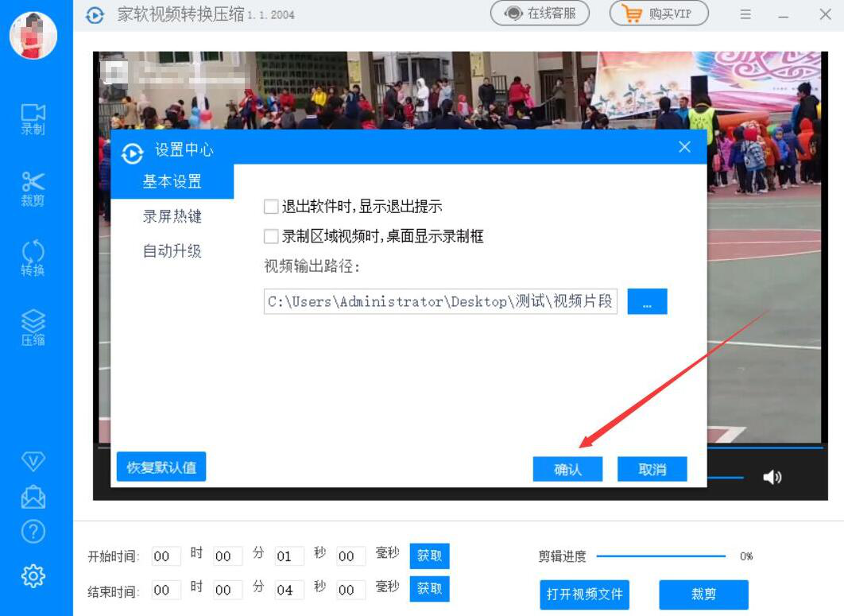Switch to the 自动升级 tab
Image resolution: width=844 pixels, height=616 pixels.
coord(172,250)
